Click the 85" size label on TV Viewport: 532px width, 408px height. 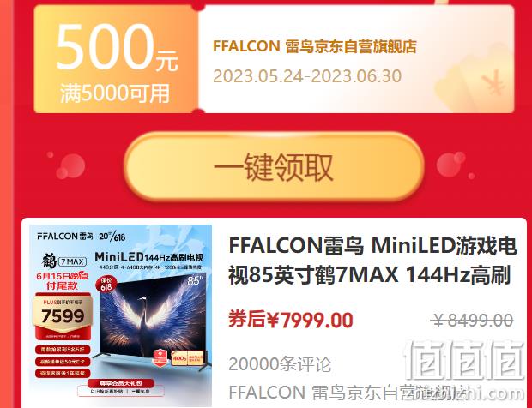196,280
